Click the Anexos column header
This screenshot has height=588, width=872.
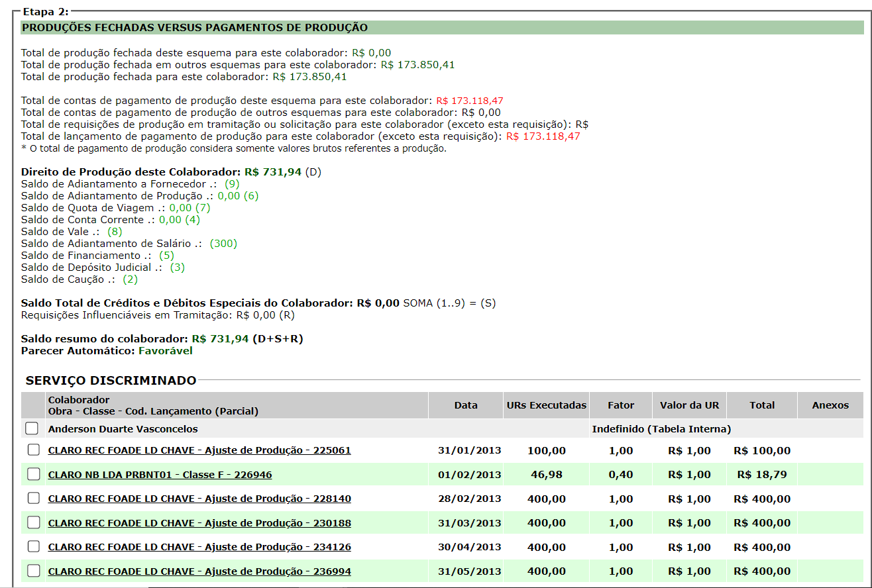pos(830,405)
